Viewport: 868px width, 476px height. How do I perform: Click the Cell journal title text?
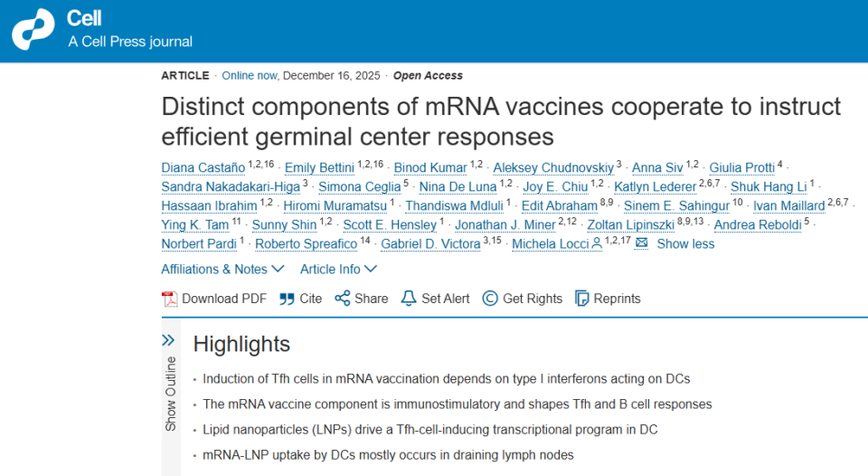click(x=84, y=19)
